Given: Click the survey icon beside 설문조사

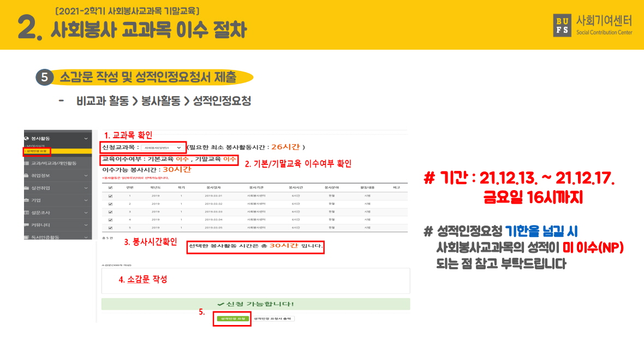Looking at the screenshot, I should [x=27, y=212].
